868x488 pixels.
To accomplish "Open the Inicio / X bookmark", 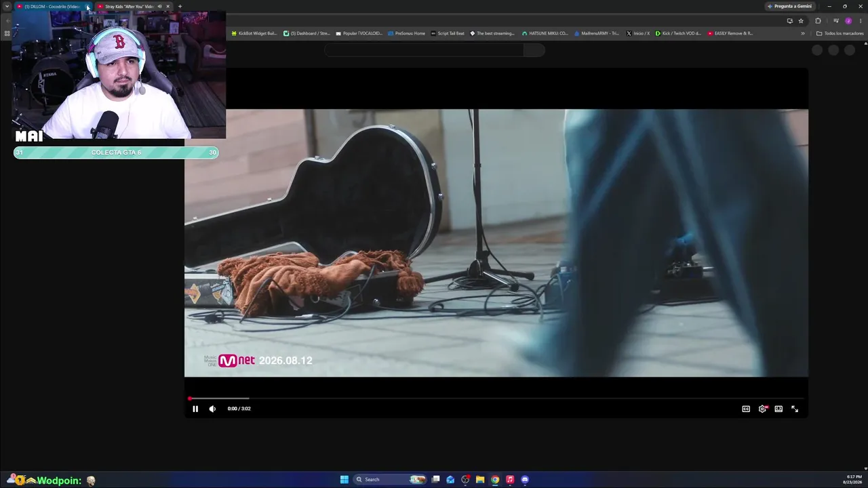I will pos(638,33).
